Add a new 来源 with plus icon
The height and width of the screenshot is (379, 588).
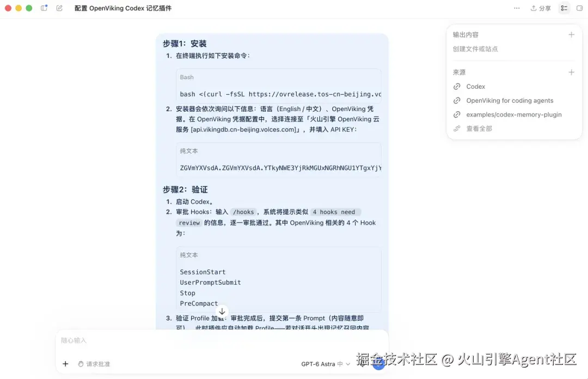[x=571, y=72]
